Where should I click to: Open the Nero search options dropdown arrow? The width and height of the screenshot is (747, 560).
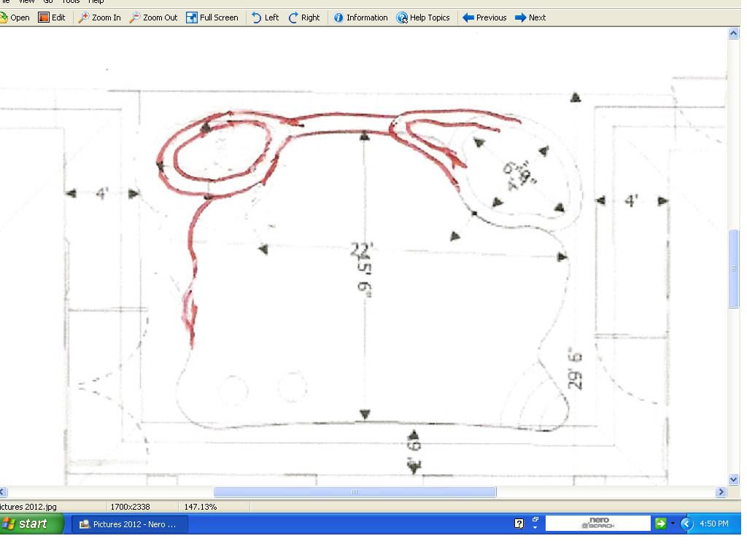673,524
